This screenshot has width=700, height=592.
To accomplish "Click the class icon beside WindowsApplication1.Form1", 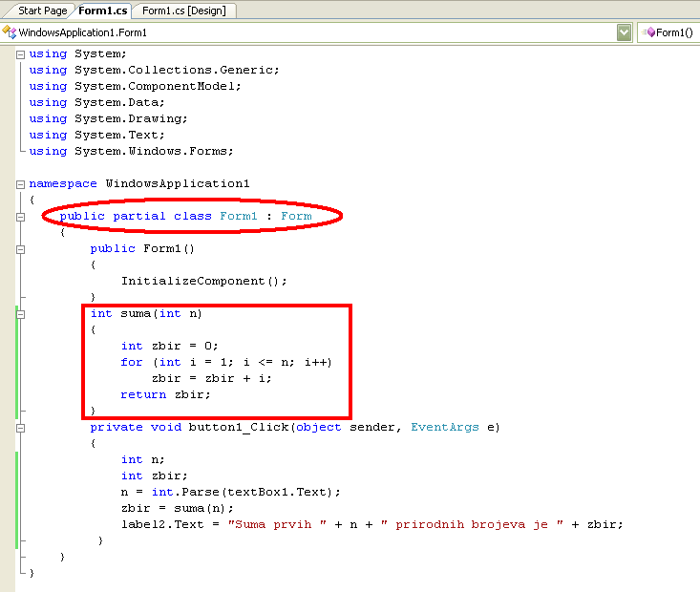I will (10, 32).
